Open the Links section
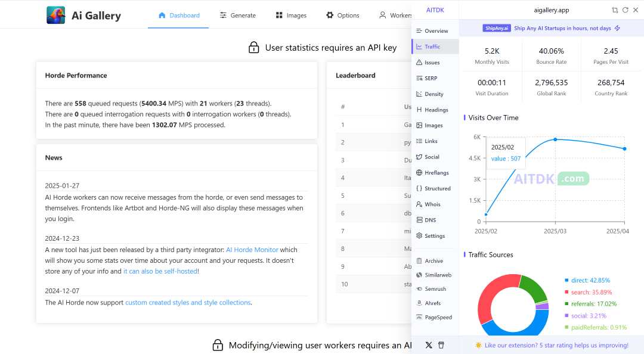The width and height of the screenshot is (644, 354). click(435, 141)
